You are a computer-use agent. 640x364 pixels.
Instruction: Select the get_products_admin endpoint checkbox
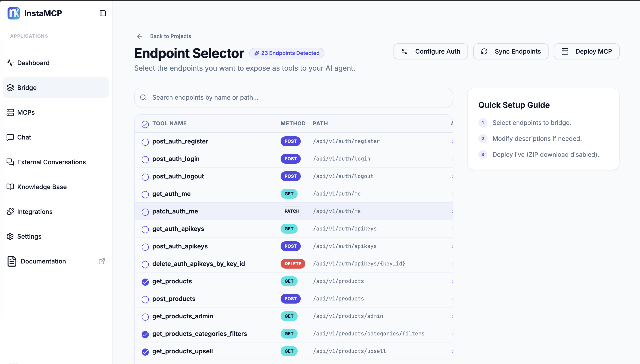point(145,317)
